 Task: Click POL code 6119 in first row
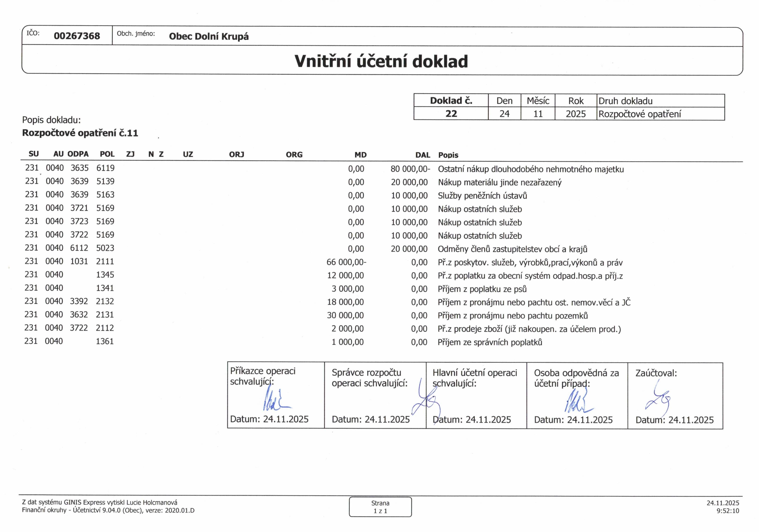(106, 168)
